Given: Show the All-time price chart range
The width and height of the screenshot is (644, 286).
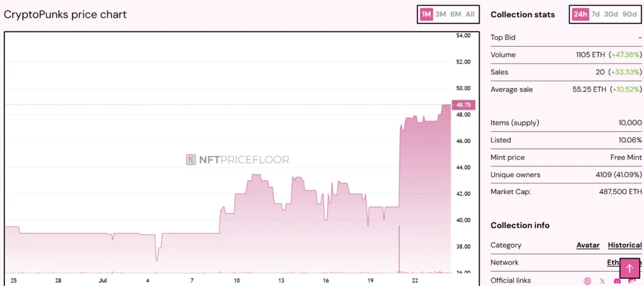Looking at the screenshot, I should click(x=470, y=14).
